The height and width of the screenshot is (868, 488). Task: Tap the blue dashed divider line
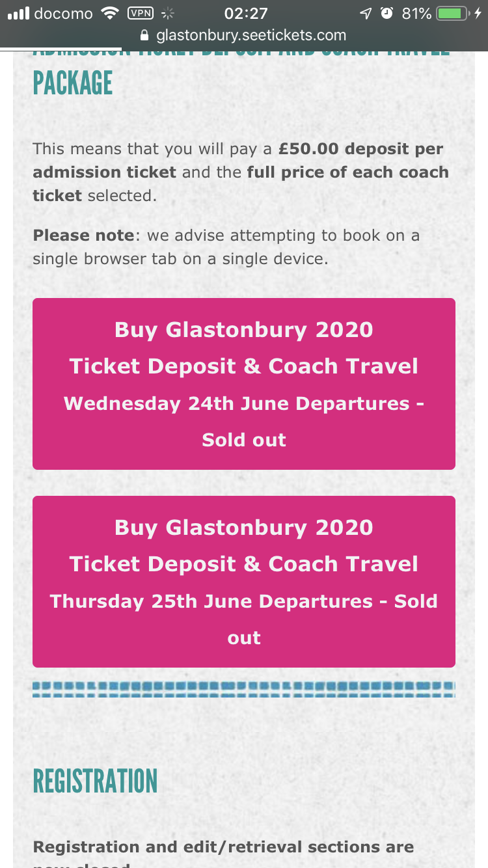click(x=244, y=689)
